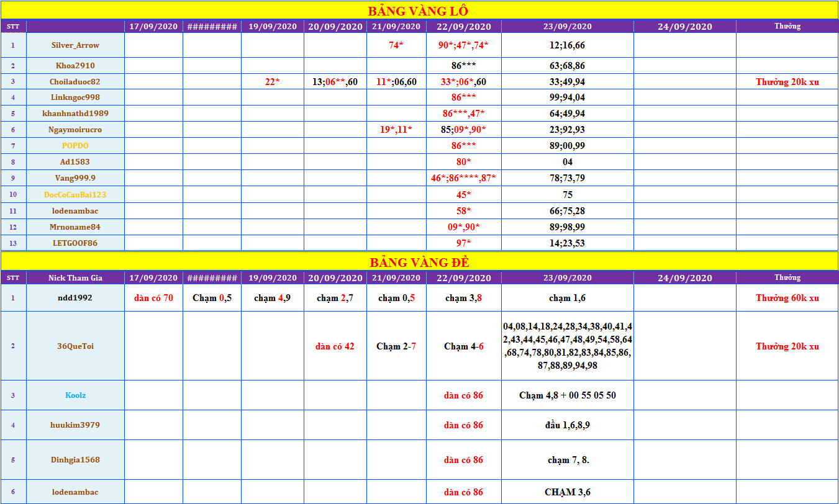This screenshot has height=504, width=839.
Task: Select the '13;06**,60' cell
Action: point(335,82)
